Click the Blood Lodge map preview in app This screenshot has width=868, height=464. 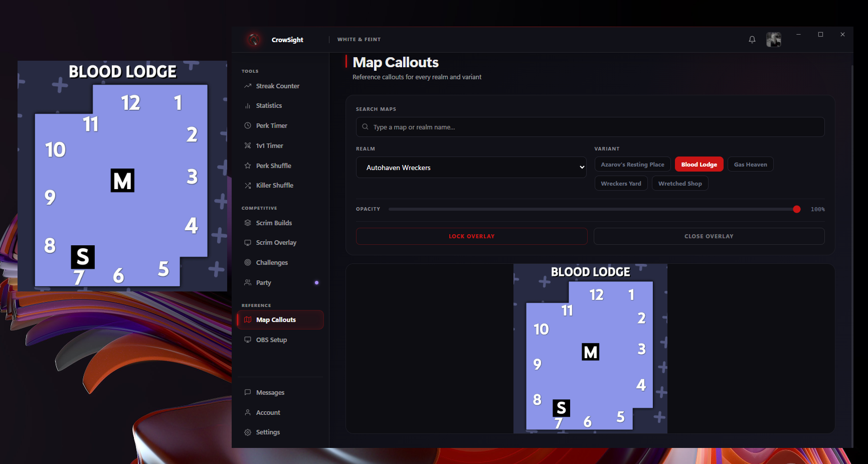click(x=590, y=349)
